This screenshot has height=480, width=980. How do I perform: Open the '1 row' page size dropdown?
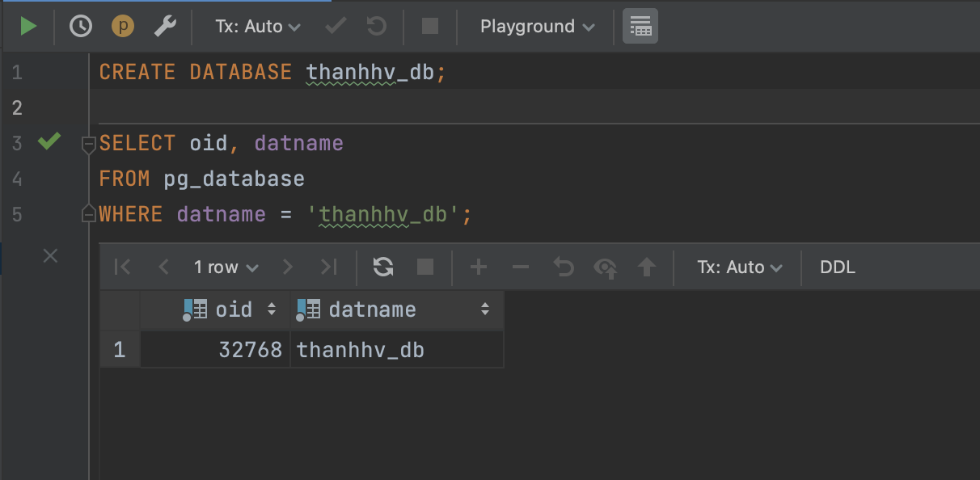[225, 267]
